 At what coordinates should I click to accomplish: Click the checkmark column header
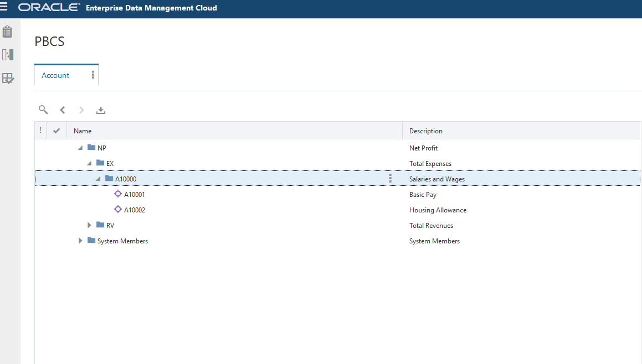click(x=57, y=131)
